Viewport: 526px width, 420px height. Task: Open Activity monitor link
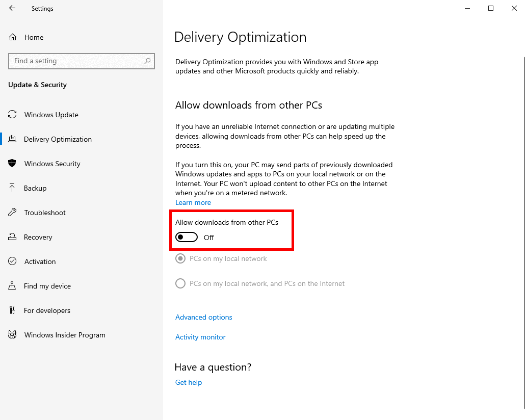[x=200, y=337]
